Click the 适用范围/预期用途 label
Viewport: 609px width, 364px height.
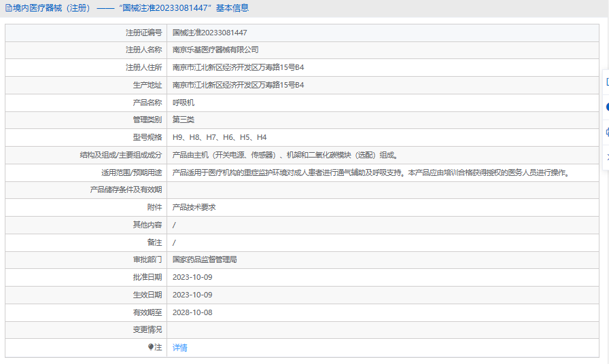pyautogui.click(x=132, y=172)
